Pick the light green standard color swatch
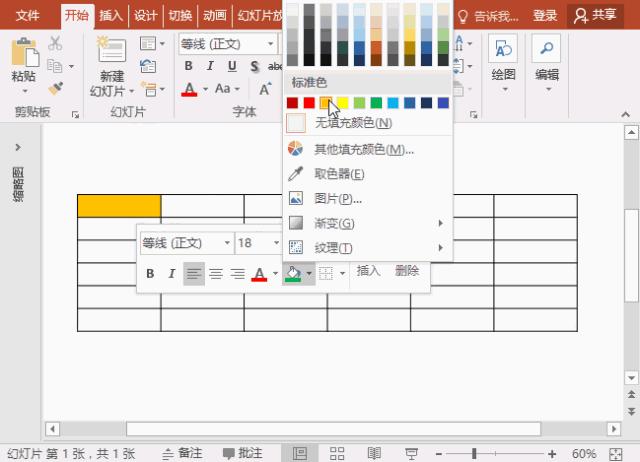This screenshot has height=462, width=640. click(359, 103)
